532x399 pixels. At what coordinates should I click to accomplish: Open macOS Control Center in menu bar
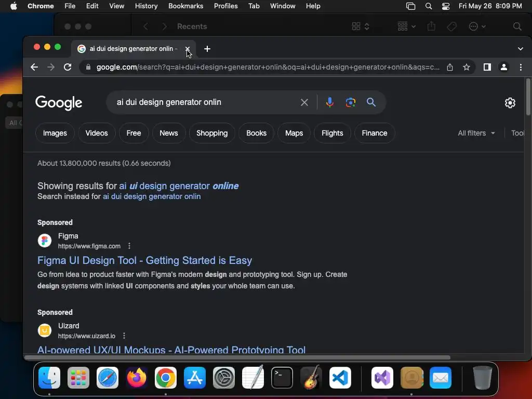[445, 6]
